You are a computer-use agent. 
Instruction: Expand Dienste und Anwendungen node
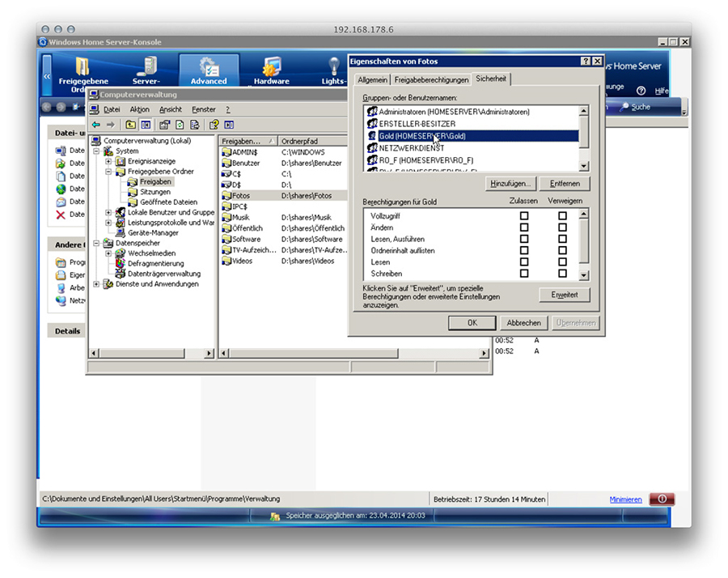coord(97,284)
